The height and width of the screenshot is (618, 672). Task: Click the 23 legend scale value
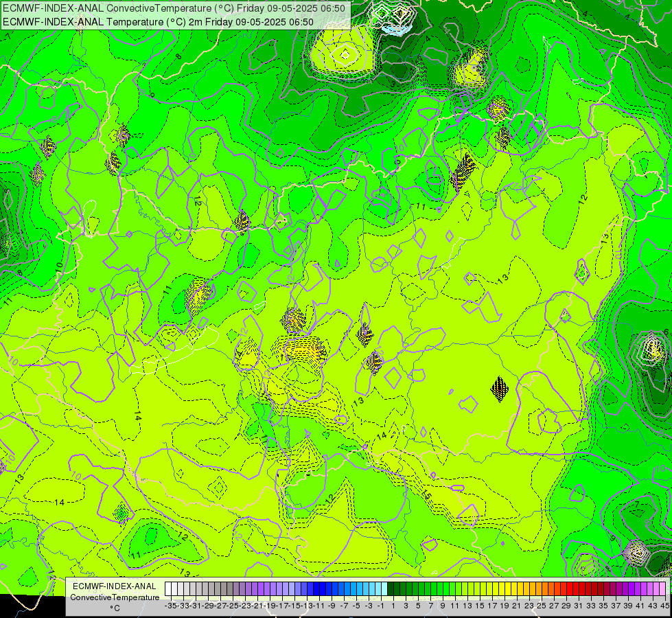tap(529, 606)
